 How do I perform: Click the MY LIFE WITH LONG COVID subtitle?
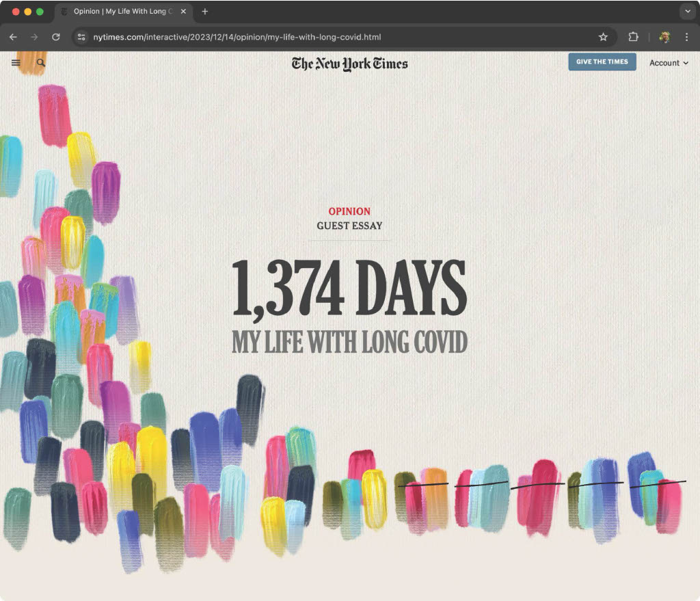click(349, 342)
